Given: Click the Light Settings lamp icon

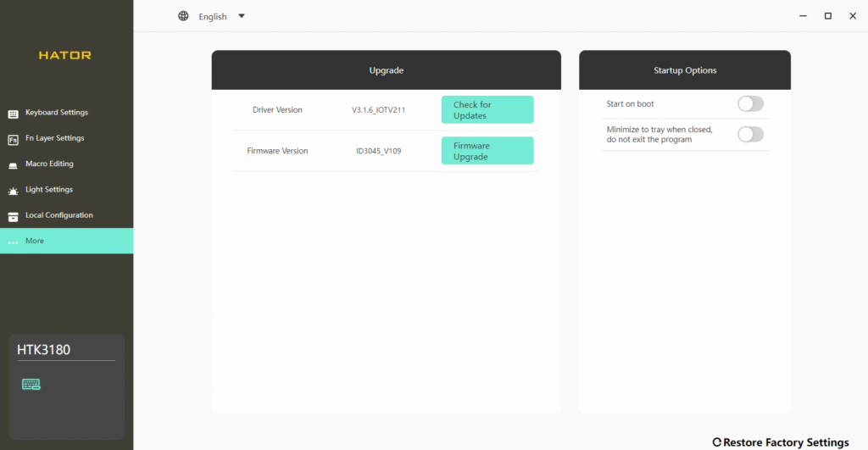Looking at the screenshot, I should (x=14, y=191).
